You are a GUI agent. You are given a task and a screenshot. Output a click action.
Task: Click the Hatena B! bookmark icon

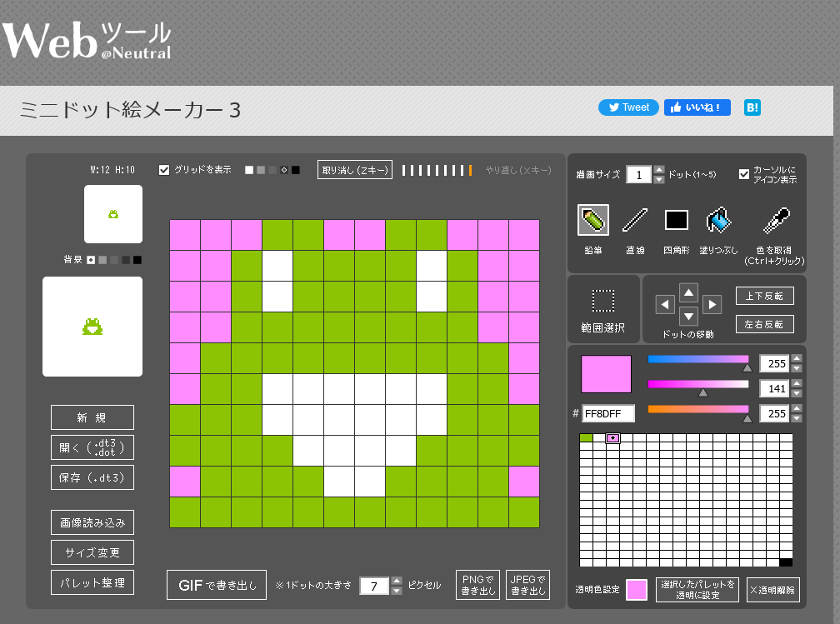[752, 107]
